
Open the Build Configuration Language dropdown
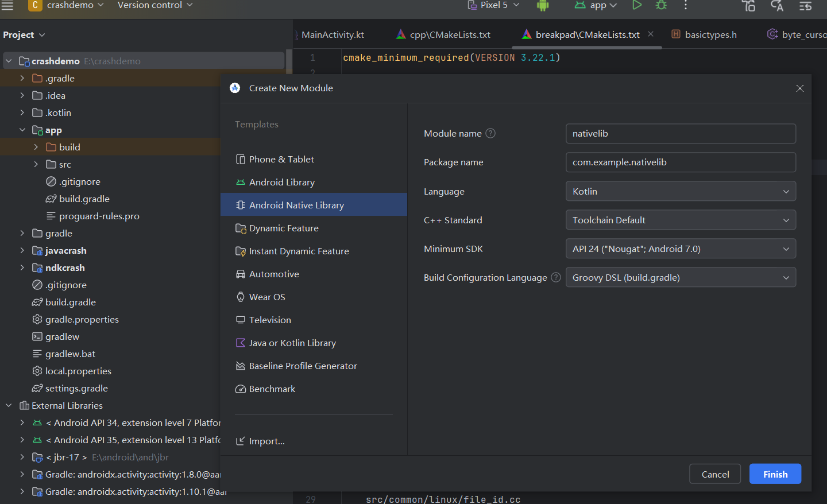(x=681, y=277)
